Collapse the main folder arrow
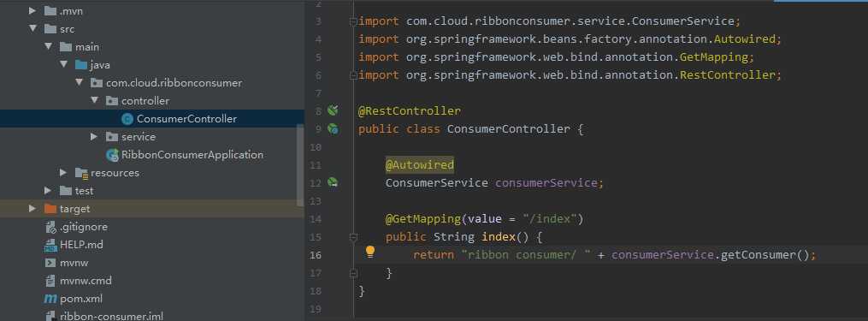This screenshot has width=868, height=321. [x=48, y=46]
